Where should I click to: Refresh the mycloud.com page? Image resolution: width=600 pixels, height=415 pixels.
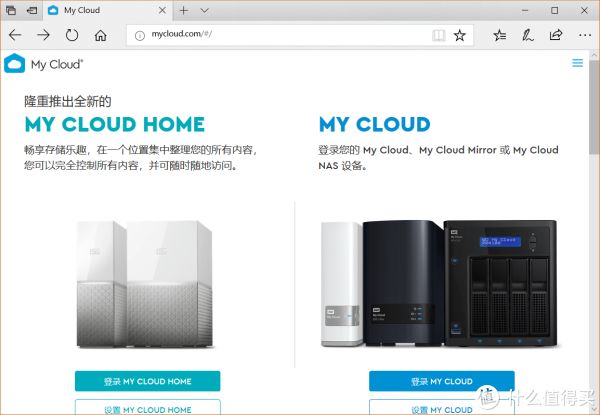point(72,35)
